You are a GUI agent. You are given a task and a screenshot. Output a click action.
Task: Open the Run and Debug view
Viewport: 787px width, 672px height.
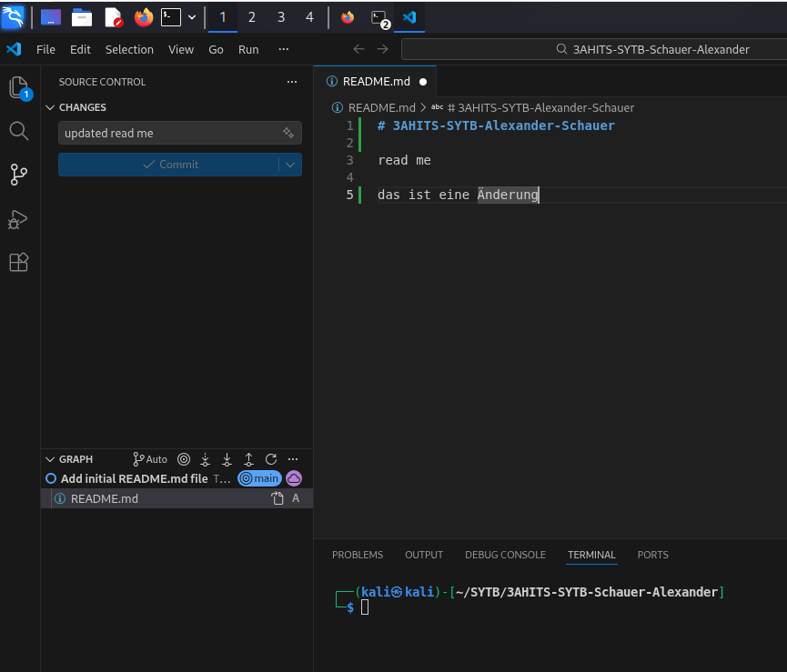pos(18,219)
